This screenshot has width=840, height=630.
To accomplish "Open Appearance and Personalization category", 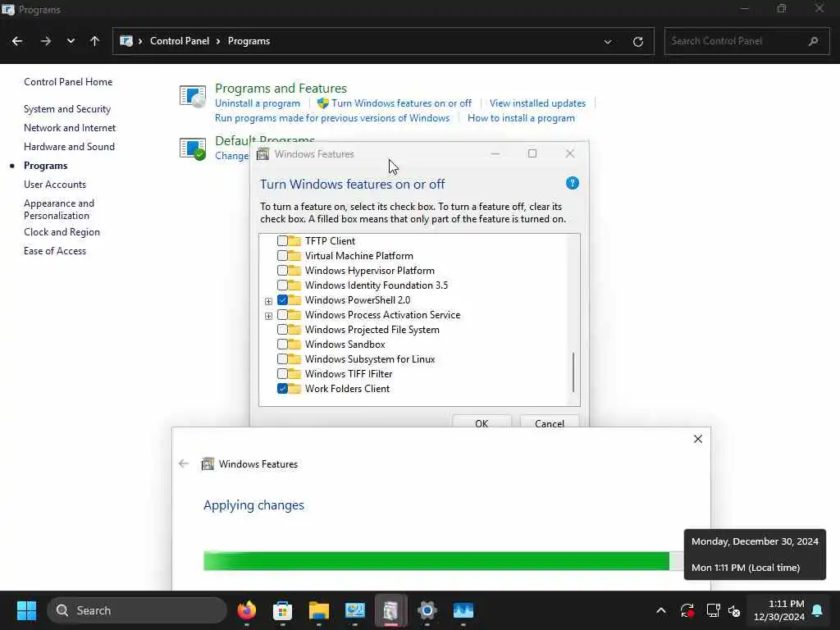I will (59, 209).
